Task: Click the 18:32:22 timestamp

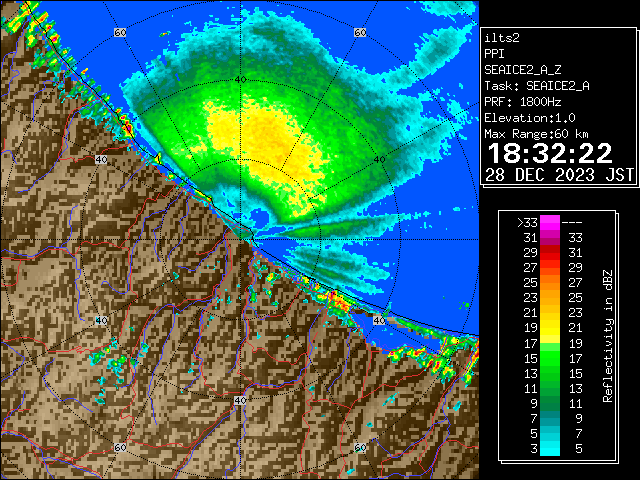Action: click(550, 153)
